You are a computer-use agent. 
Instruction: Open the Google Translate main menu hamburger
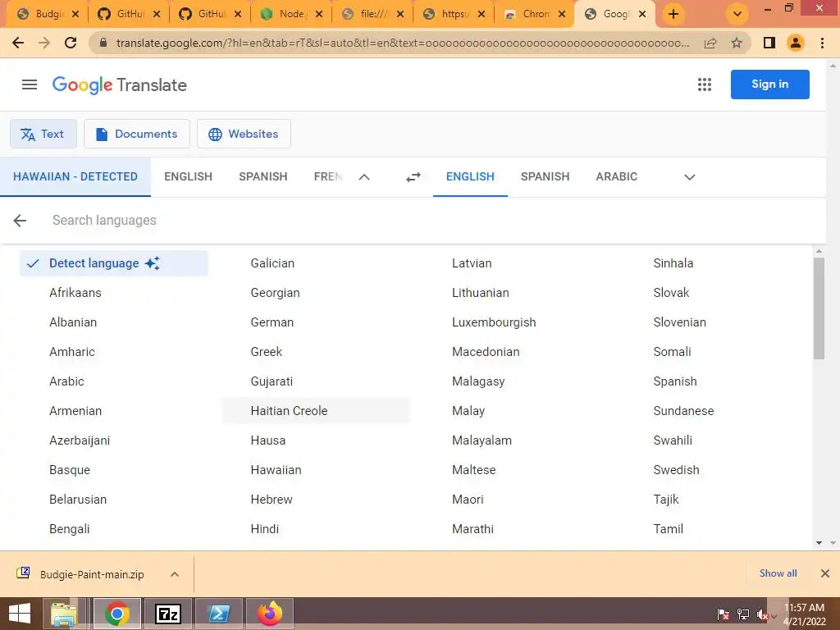[30, 84]
